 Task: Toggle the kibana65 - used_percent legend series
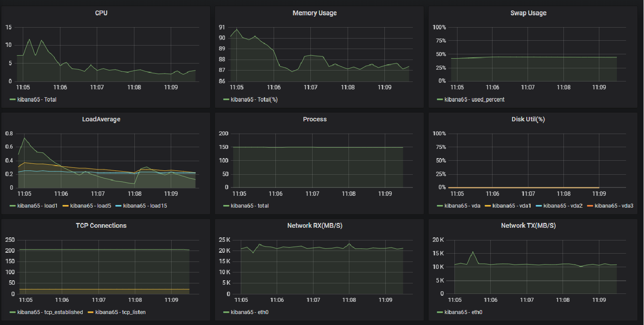point(474,99)
